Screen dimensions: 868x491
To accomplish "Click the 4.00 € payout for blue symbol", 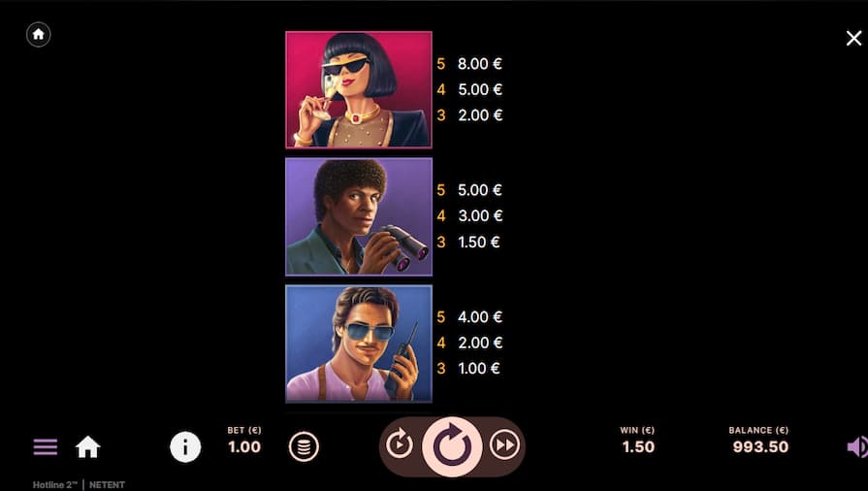I will coord(479,317).
